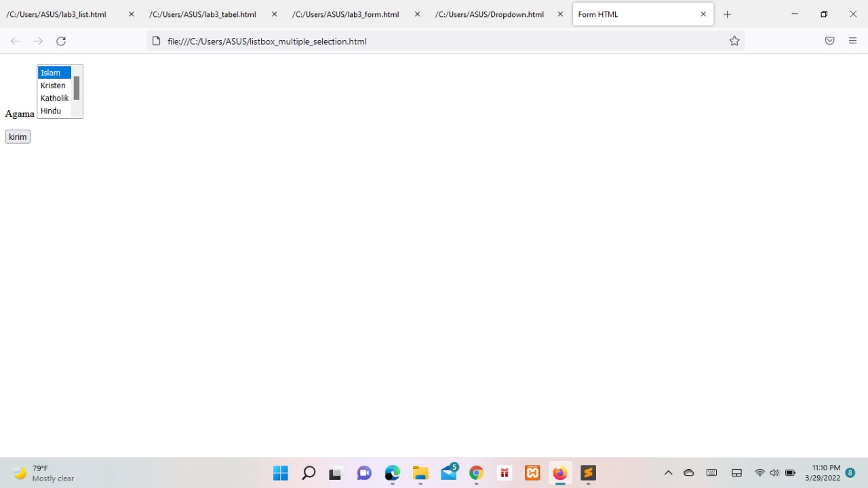Click the battery status tray icon

pos(790,473)
